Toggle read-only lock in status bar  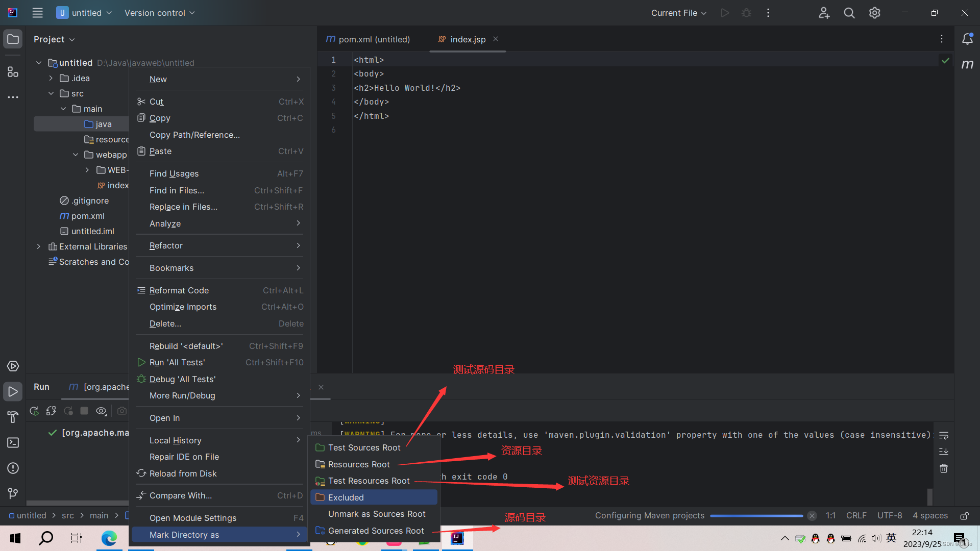coord(965,516)
